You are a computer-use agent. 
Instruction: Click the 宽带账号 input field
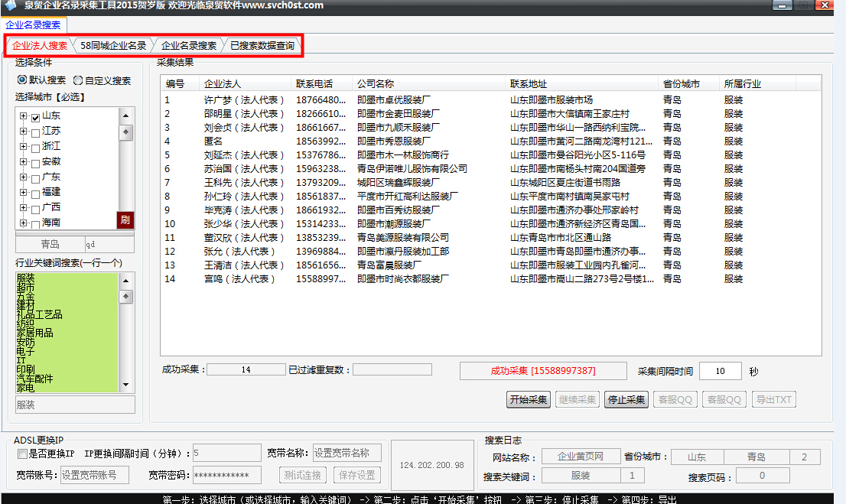94,476
